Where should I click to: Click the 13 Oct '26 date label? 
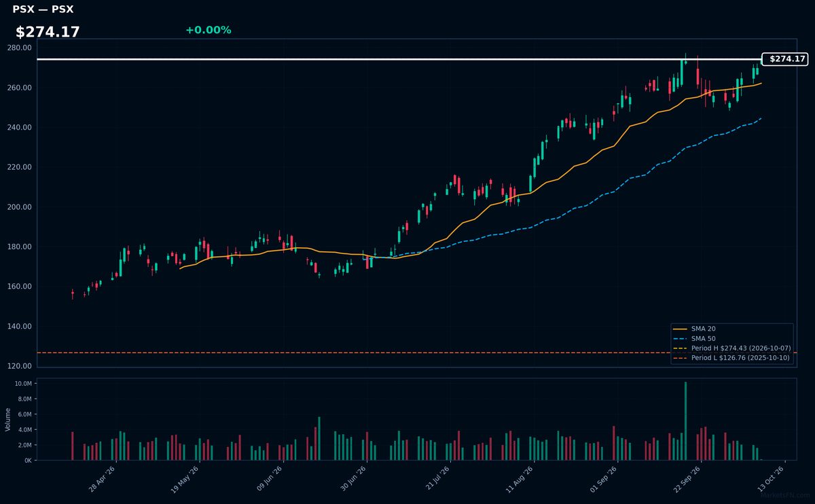click(771, 478)
